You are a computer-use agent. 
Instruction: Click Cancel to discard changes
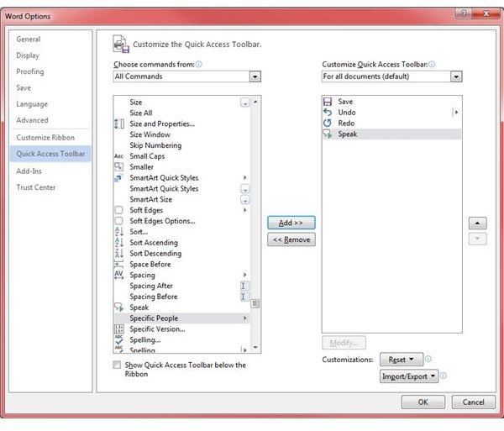pos(473,402)
